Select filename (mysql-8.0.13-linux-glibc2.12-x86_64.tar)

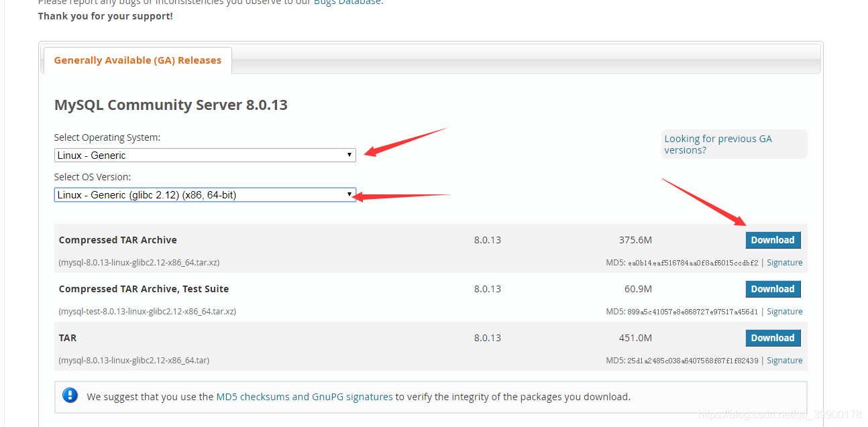tap(133, 361)
